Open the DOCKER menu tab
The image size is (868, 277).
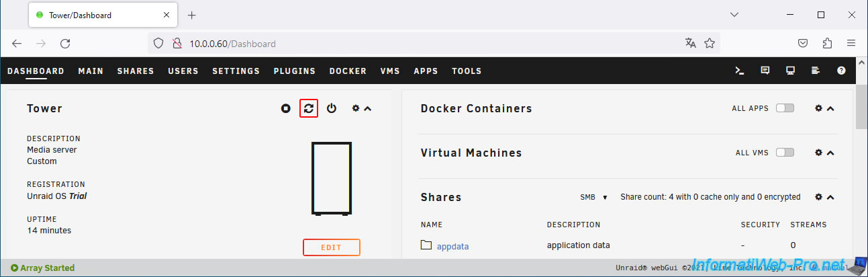coord(348,71)
